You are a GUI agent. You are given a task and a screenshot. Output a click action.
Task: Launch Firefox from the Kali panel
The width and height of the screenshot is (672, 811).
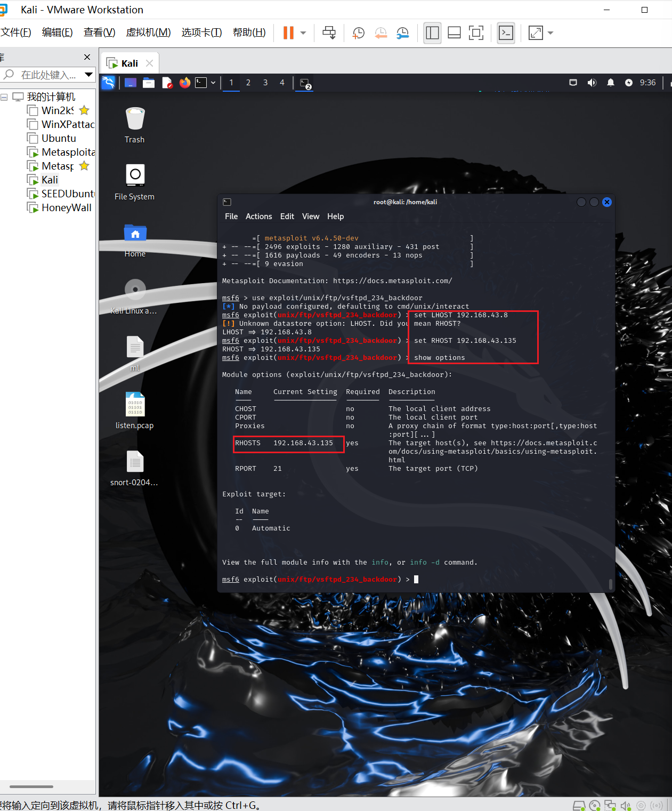(x=185, y=83)
